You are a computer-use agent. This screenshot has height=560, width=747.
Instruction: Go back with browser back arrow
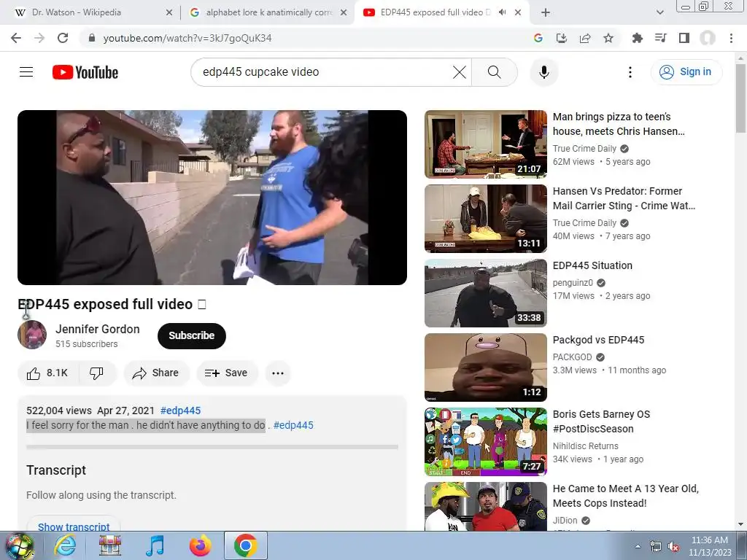click(16, 38)
